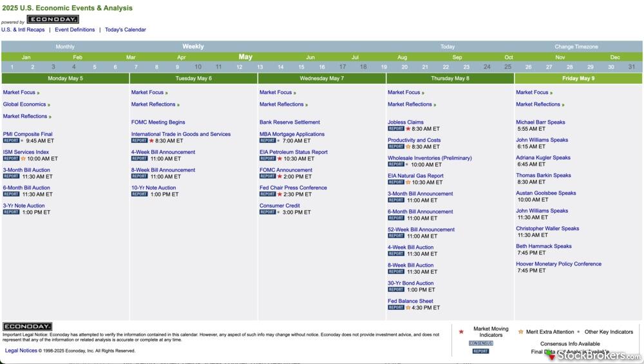Click the Thursday May 8 column header
The image size is (644, 364).
click(450, 79)
